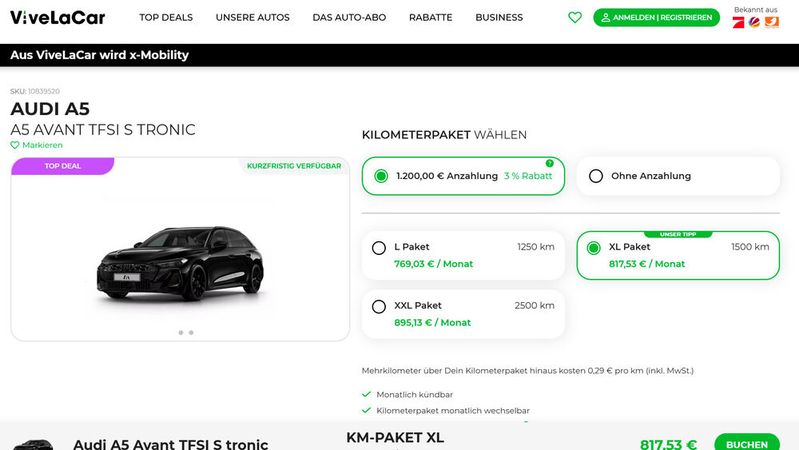Open the TOP DEALS menu
Viewport: 799px width, 450px height.
(166, 17)
